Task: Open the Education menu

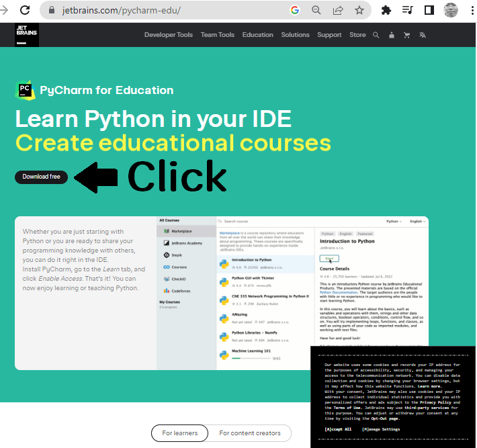Action: coord(258,35)
